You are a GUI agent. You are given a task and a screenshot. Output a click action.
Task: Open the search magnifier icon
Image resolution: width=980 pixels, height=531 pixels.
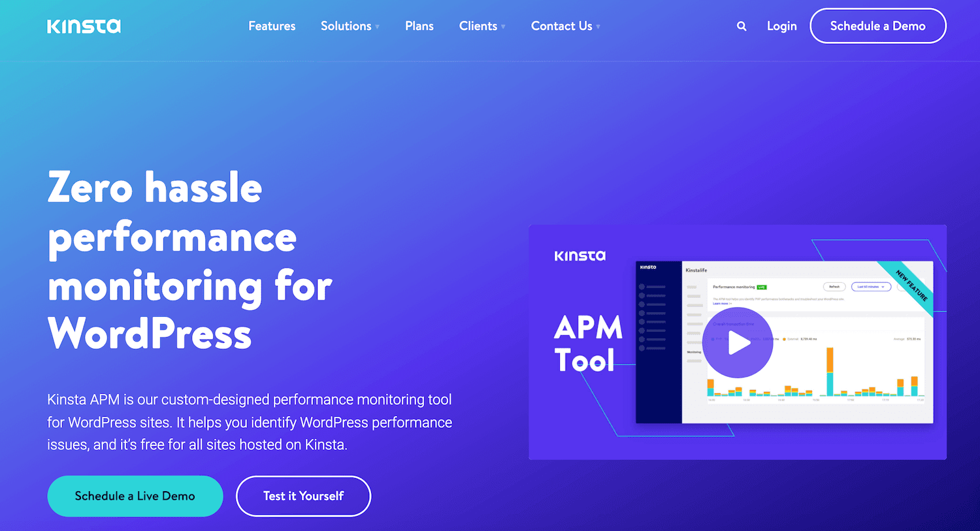click(742, 26)
